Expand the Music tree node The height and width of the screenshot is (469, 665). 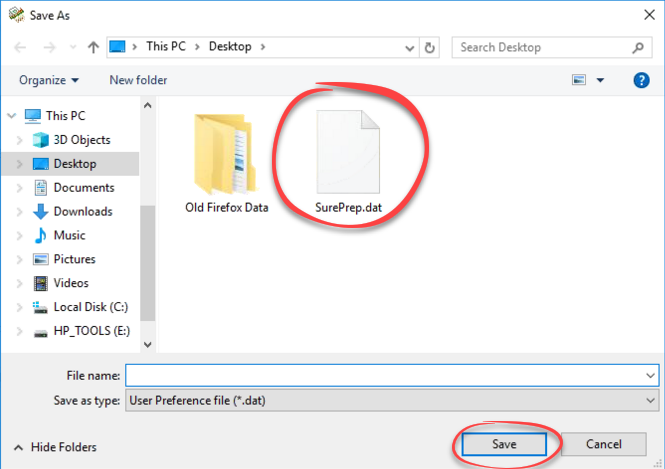(20, 235)
